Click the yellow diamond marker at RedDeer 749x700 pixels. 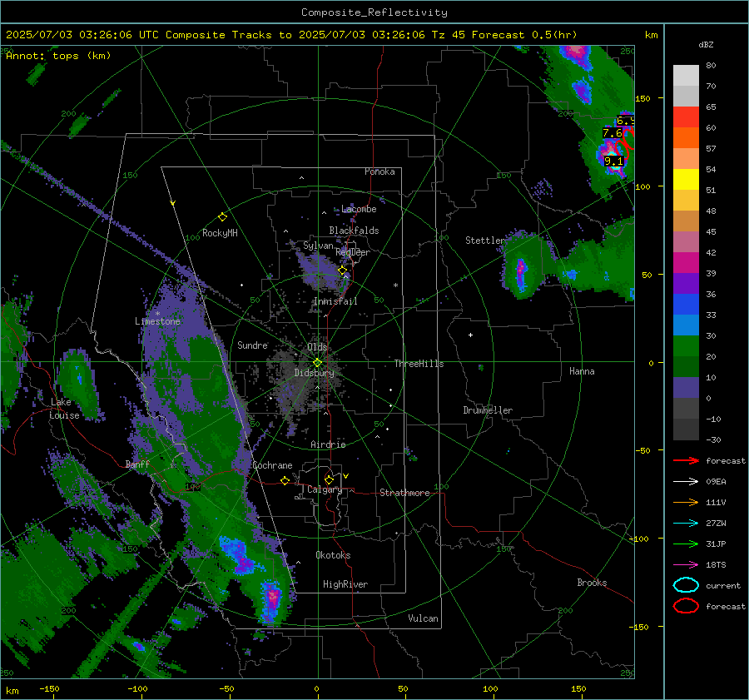(x=343, y=271)
